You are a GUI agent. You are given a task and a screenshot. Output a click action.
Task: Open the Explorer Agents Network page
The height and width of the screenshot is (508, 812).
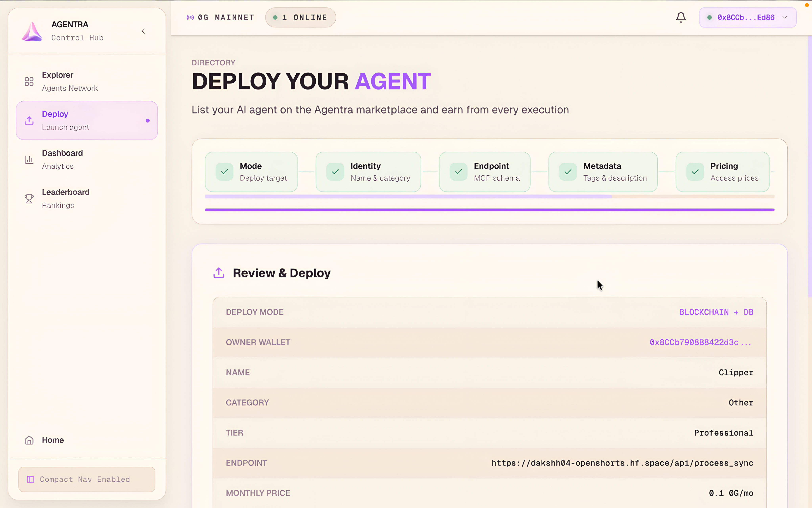point(87,81)
